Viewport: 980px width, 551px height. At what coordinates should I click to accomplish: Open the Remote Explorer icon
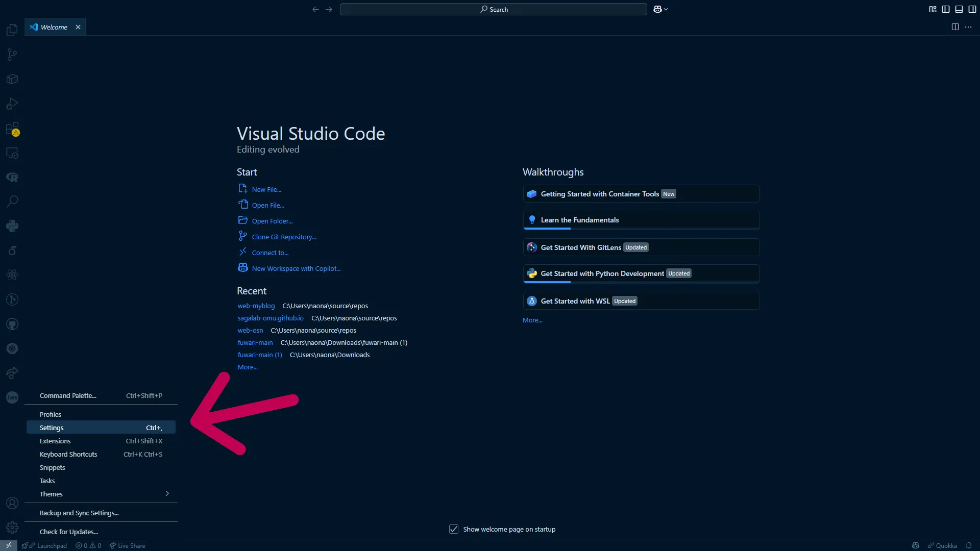[x=12, y=153]
